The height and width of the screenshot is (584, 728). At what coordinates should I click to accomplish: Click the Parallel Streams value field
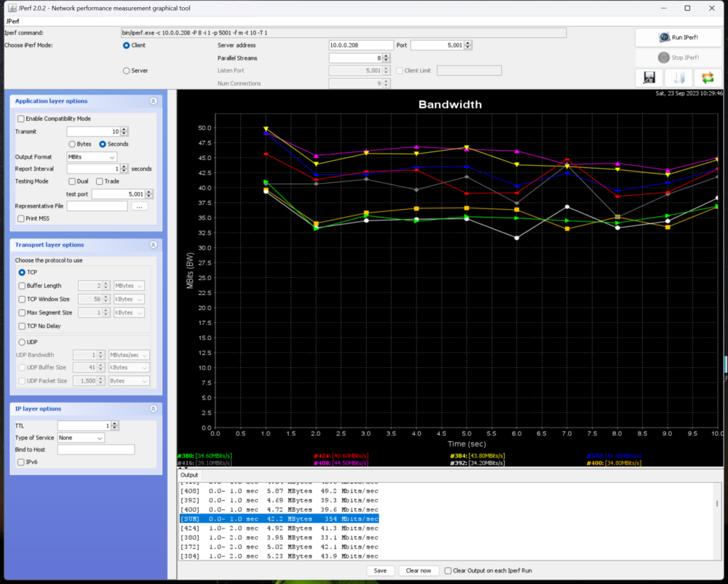coord(355,58)
